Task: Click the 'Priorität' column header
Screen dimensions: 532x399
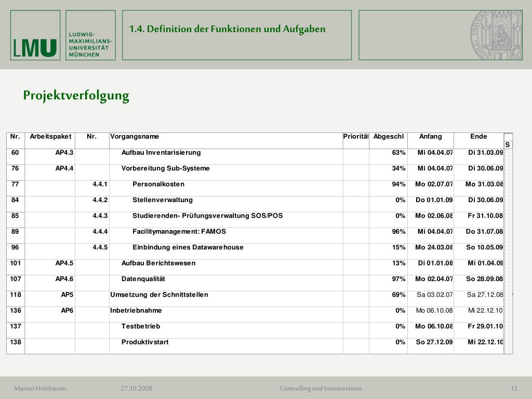Action: point(355,137)
